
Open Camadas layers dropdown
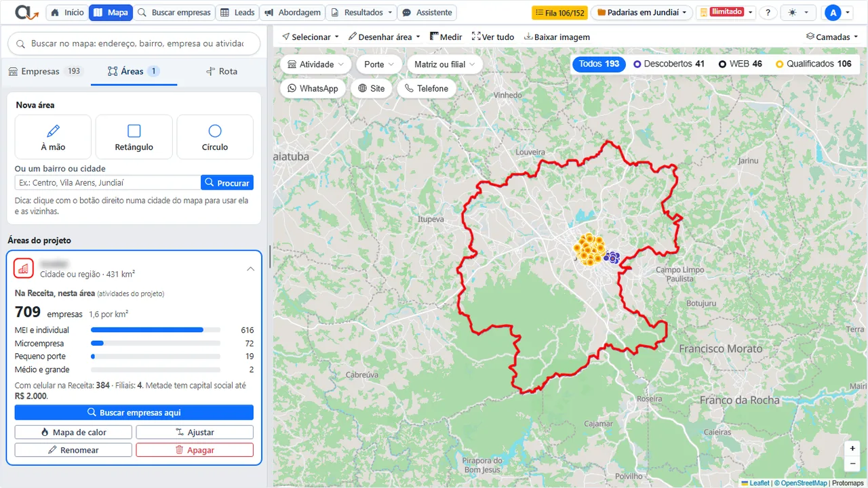coord(832,37)
